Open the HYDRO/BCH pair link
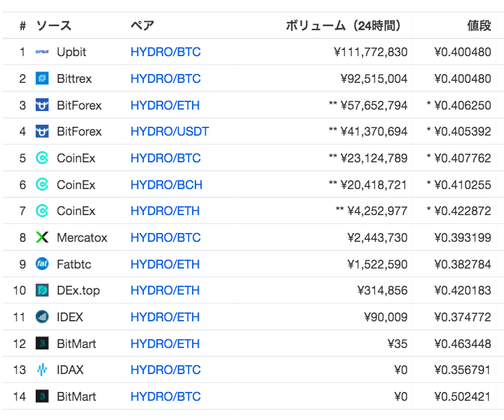Image resolution: width=504 pixels, height=420 pixels. [x=167, y=184]
